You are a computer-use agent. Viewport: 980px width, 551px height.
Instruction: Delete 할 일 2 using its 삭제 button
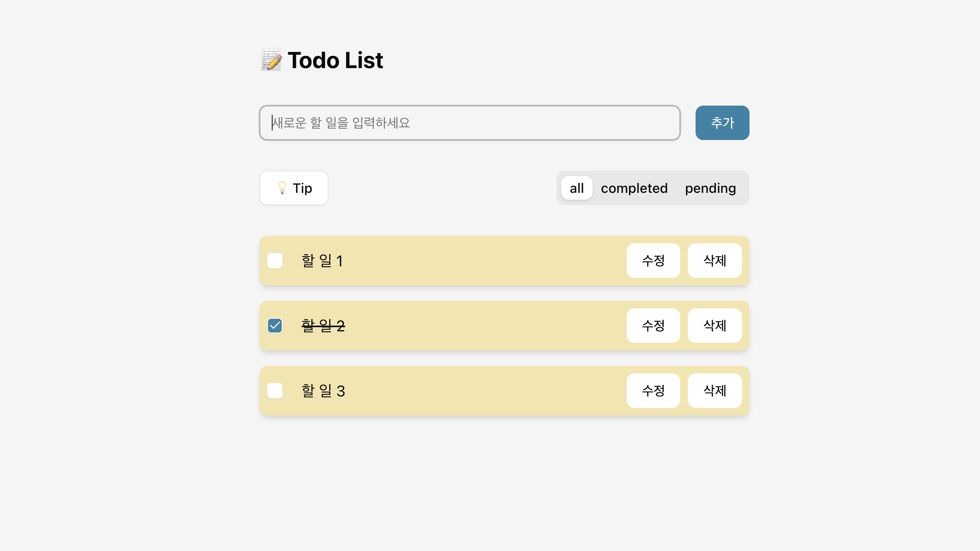click(714, 326)
